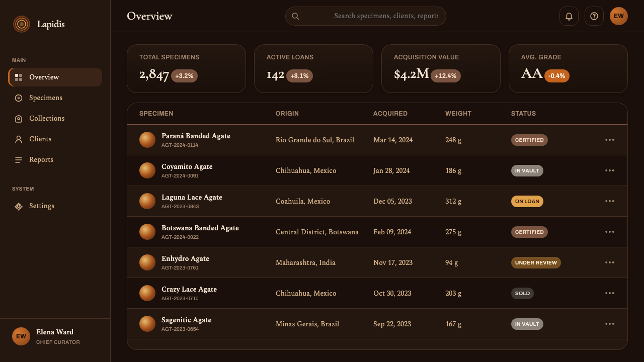Viewport: 644px width, 362px height.
Task: Click the Acquisition Value stat card
Action: [441, 69]
